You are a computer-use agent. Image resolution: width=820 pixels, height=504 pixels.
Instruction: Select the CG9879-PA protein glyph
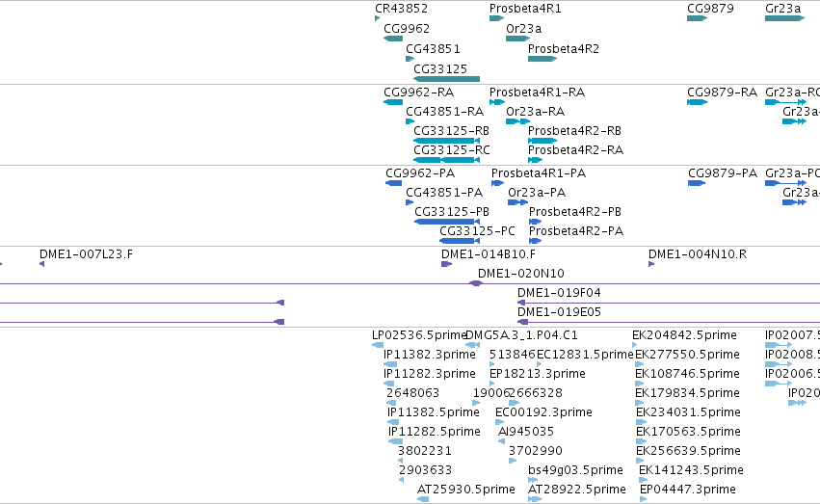point(697,183)
